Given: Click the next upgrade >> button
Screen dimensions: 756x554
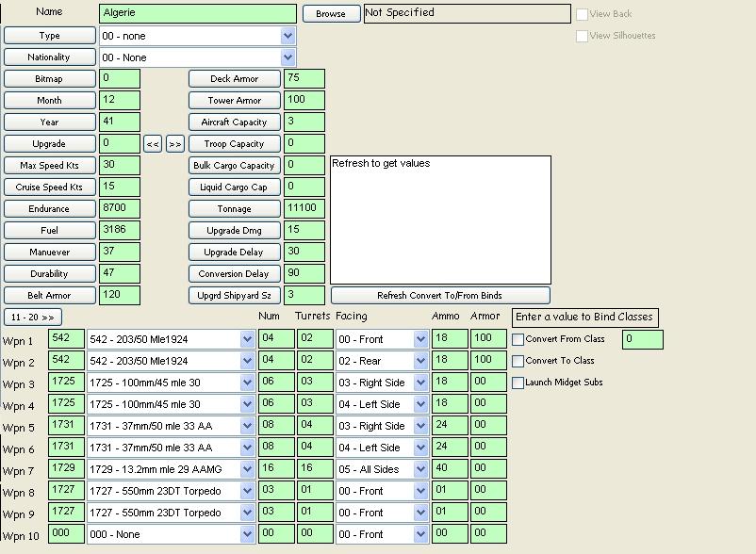Looking at the screenshot, I should tap(175, 143).
